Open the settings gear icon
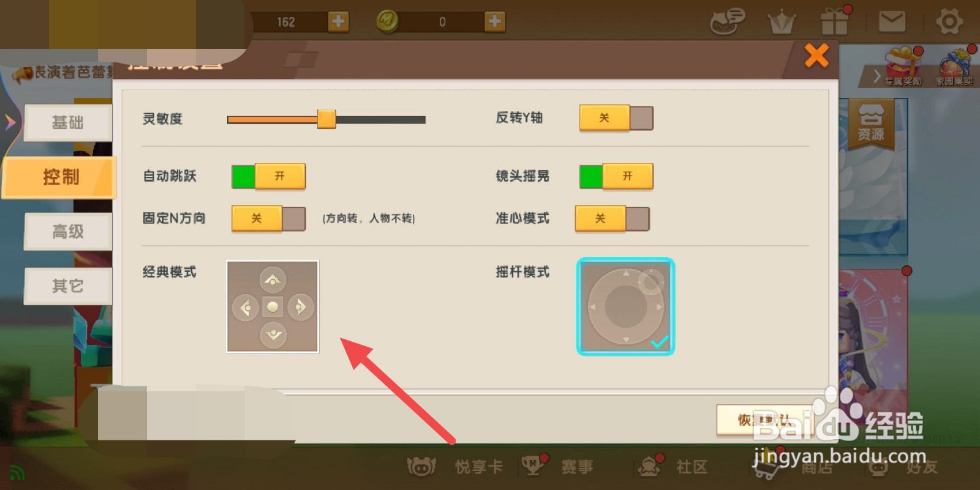This screenshot has height=490, width=980. (949, 22)
